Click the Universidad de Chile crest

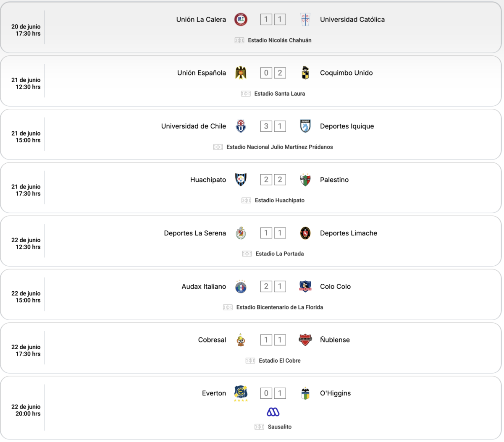click(241, 126)
